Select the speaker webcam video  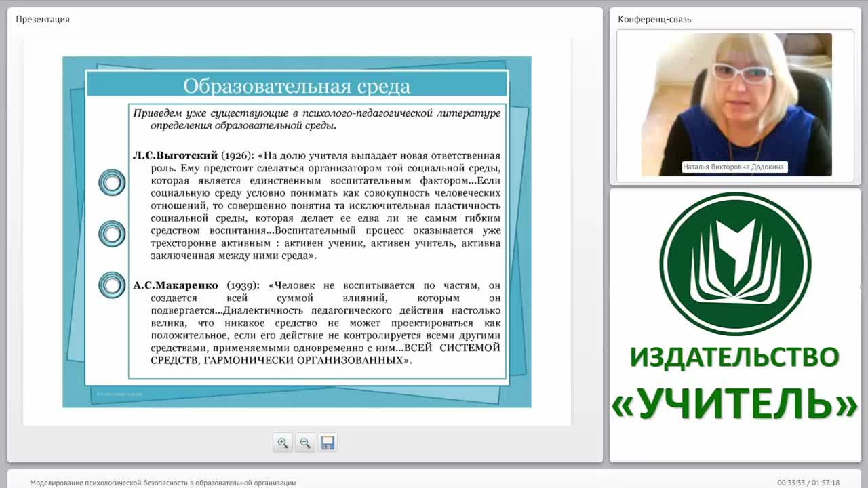pos(736,104)
